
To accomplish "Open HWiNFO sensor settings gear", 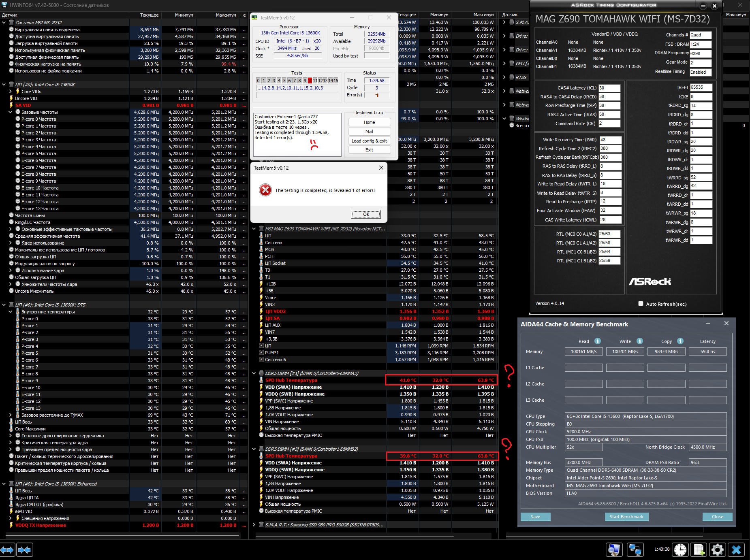I will click(x=717, y=549).
